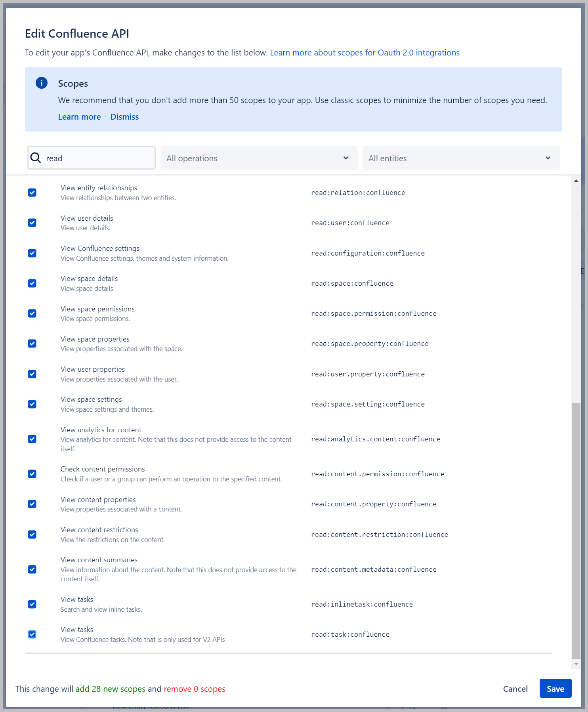Click the search magnifier icon
The width and height of the screenshot is (588, 712).
(x=36, y=158)
